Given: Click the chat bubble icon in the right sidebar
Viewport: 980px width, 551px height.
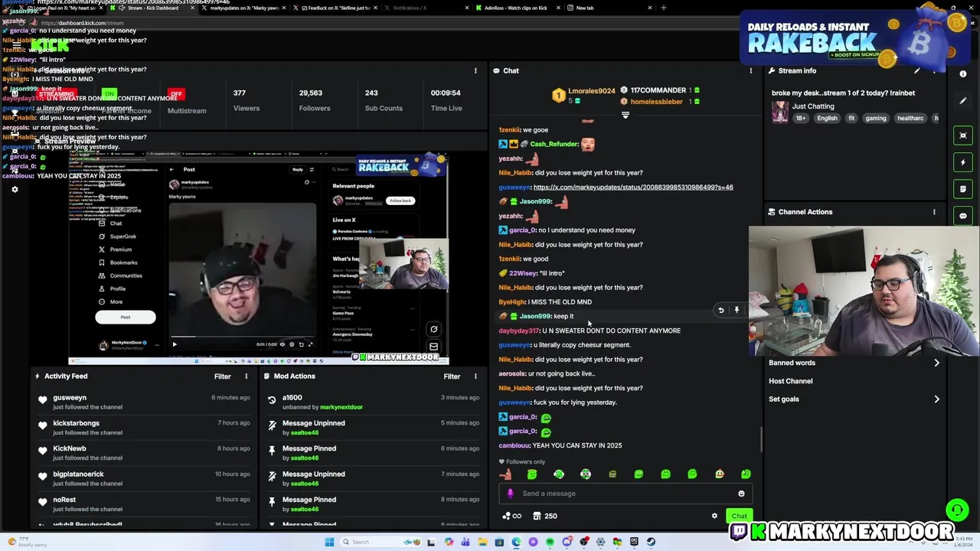Looking at the screenshot, I should pyautogui.click(x=963, y=216).
